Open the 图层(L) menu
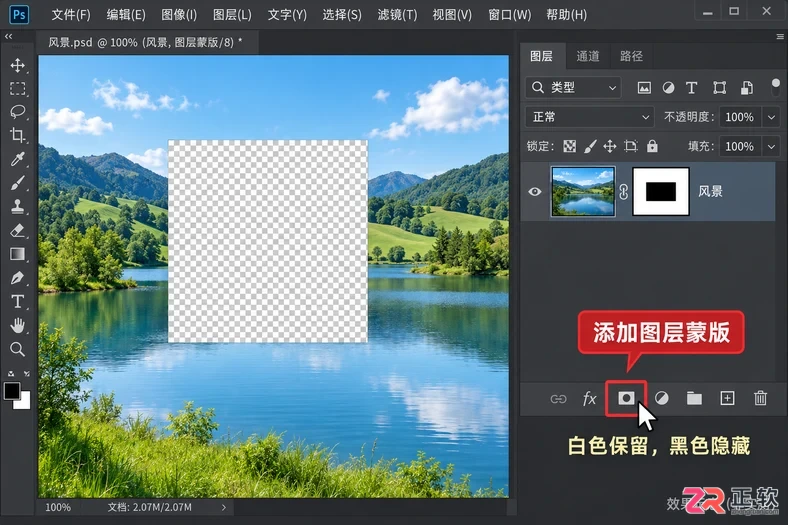The height and width of the screenshot is (525, 788). pos(232,15)
